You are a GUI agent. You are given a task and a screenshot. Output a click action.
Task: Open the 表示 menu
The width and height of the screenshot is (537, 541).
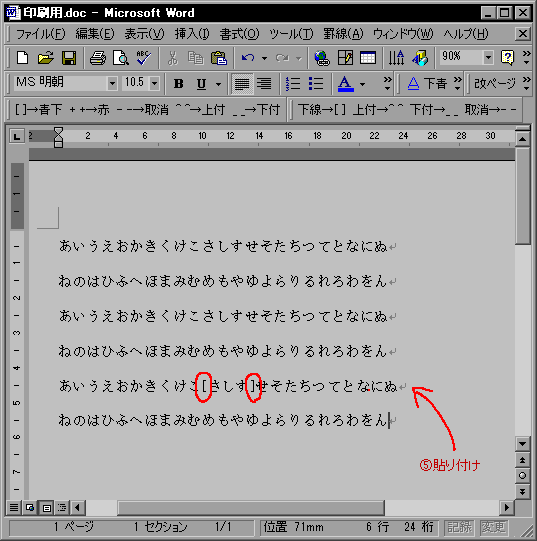pyautogui.click(x=144, y=34)
